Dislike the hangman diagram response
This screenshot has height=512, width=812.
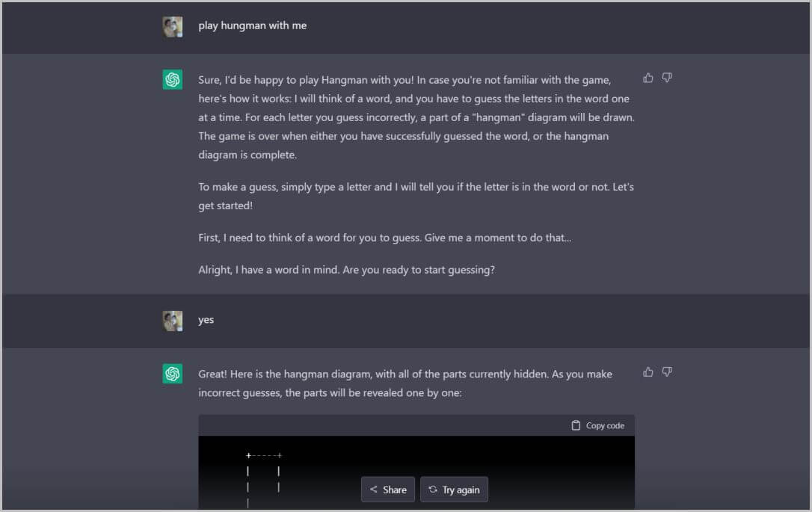[x=667, y=371]
